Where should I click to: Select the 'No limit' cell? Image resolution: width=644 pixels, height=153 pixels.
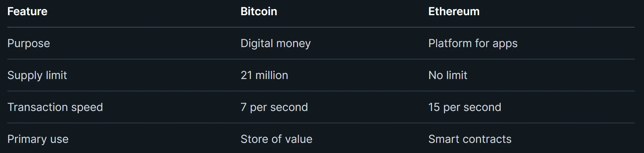[448, 75]
